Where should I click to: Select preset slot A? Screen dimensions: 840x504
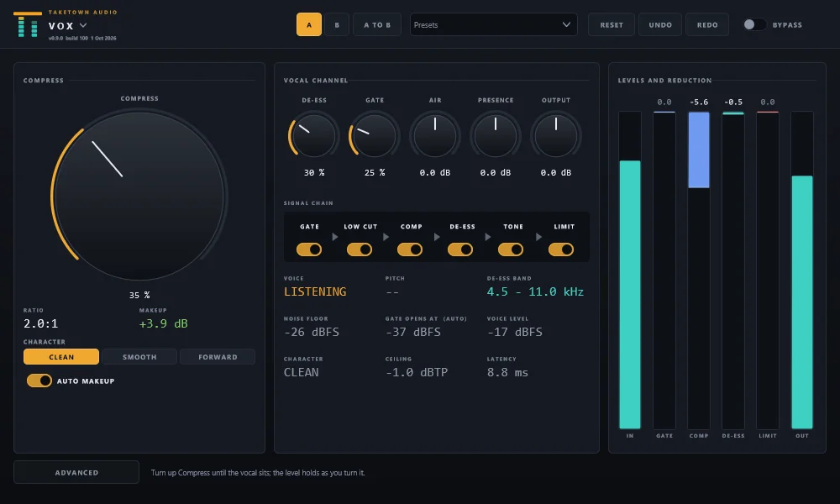(x=309, y=24)
